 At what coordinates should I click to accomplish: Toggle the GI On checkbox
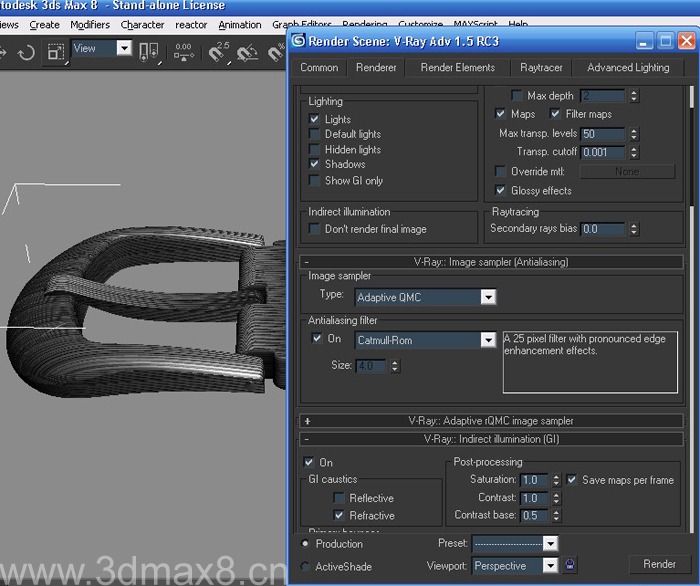[308, 462]
